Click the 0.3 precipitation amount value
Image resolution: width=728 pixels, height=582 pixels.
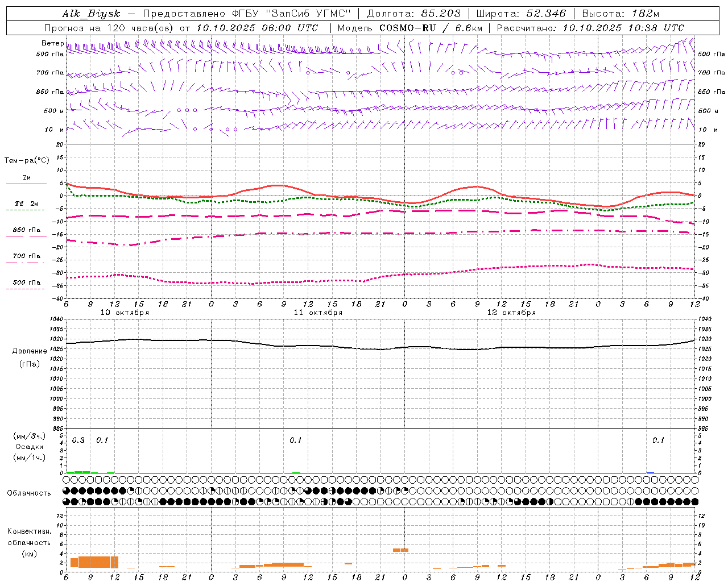[78, 440]
